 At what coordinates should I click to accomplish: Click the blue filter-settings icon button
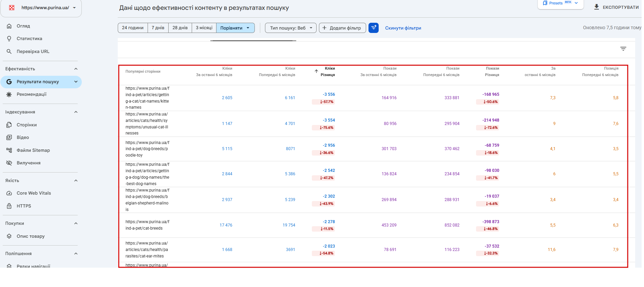[x=374, y=28]
